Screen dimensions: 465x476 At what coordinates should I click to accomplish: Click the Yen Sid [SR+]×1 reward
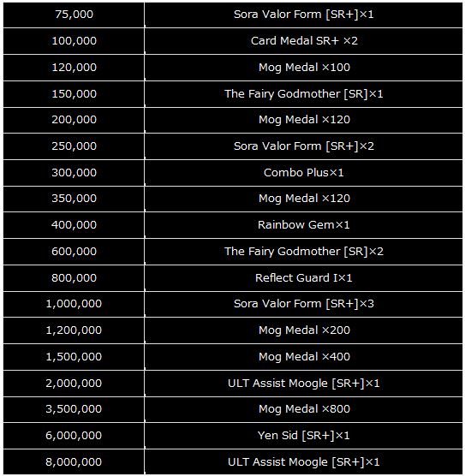(304, 436)
